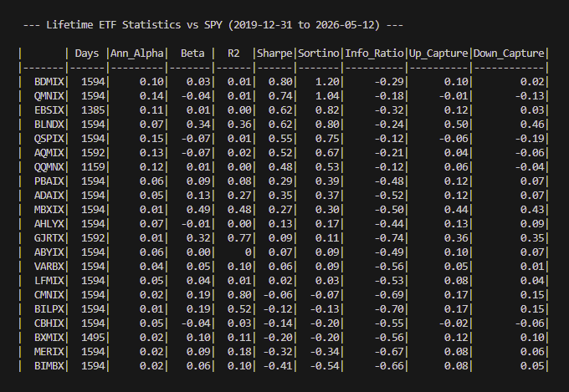Image resolution: width=569 pixels, height=392 pixels.
Task: Click the BDMIX ticker label
Action: click(x=49, y=82)
